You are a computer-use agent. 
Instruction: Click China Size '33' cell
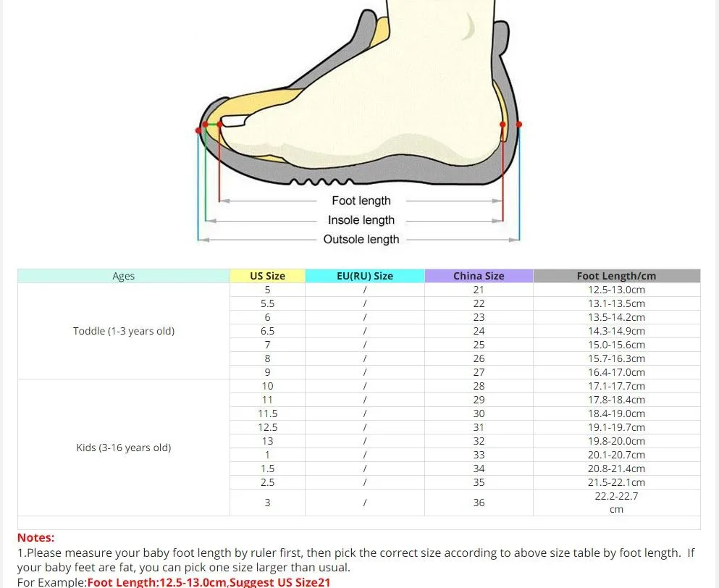pos(479,455)
